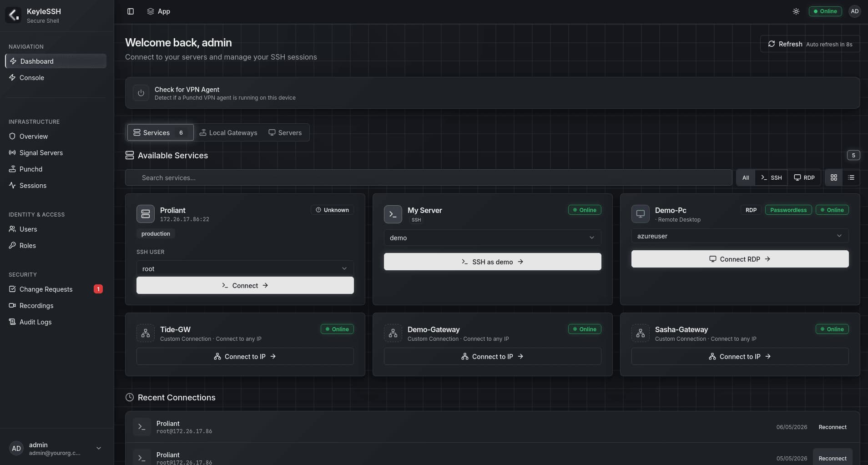Click Connect to IP on Sasha-Gateway

[x=740, y=356]
